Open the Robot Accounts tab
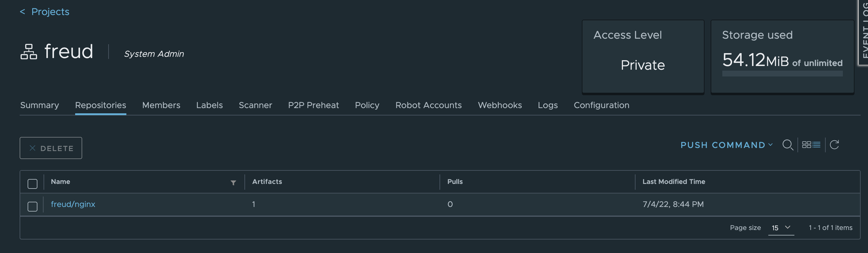 pyautogui.click(x=428, y=105)
